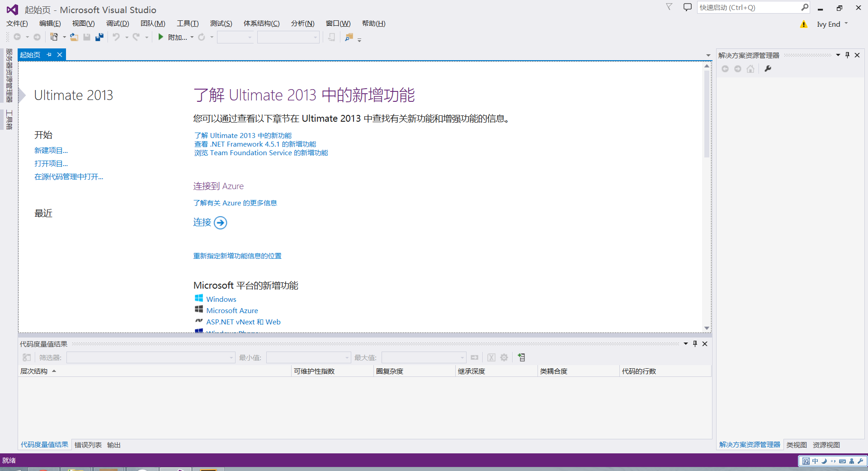Open the 最小值 combo box
Image resolution: width=868 pixels, height=471 pixels.
click(x=309, y=357)
